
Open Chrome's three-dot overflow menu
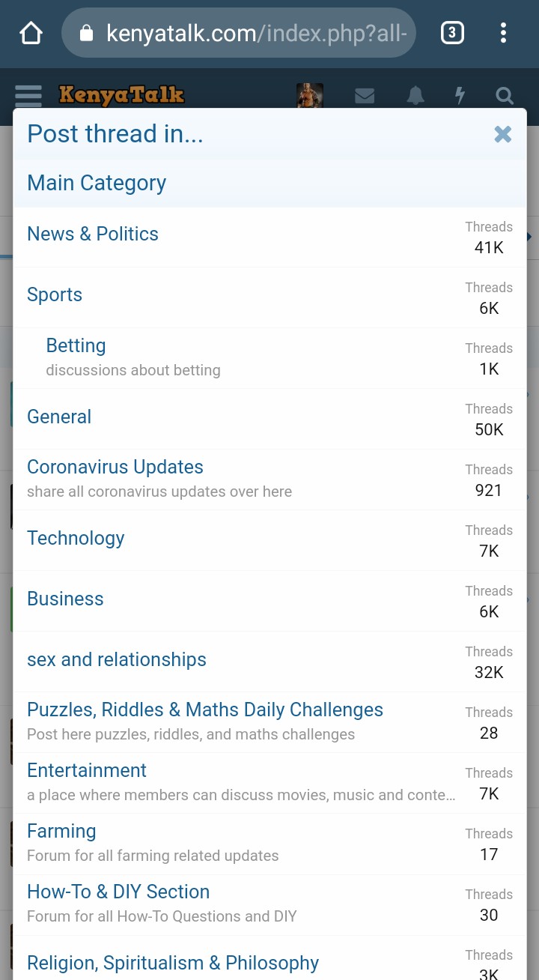tap(503, 33)
